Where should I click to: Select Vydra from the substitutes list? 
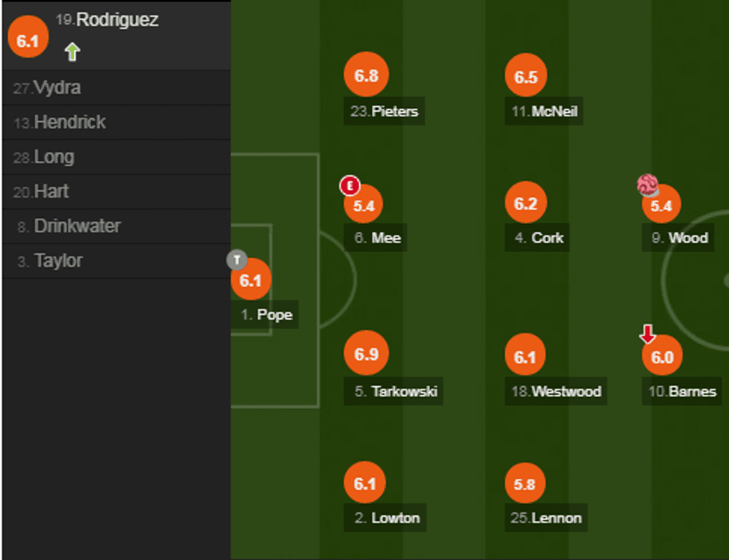(x=57, y=88)
